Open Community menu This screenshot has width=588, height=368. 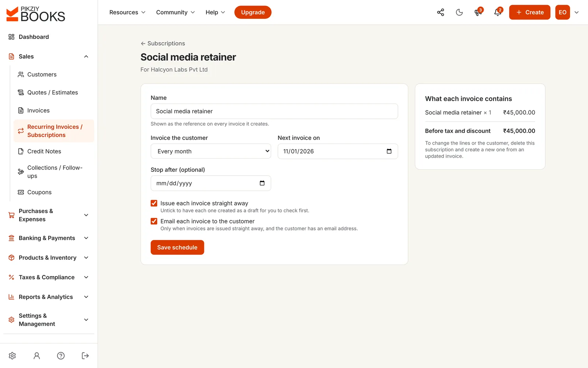(175, 12)
